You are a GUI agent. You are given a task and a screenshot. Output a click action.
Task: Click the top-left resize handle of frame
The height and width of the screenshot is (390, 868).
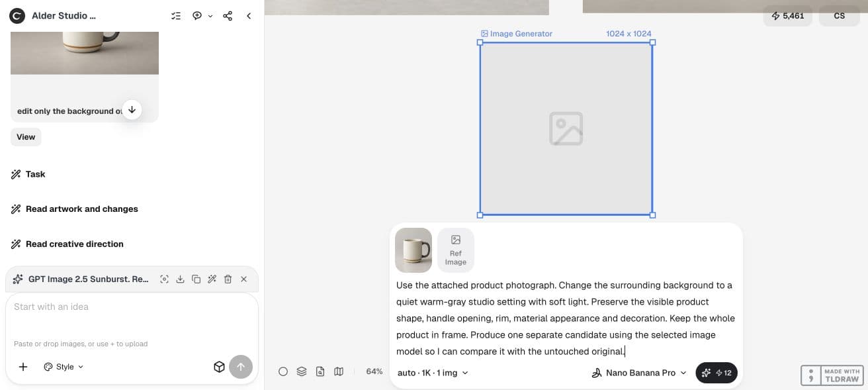point(480,42)
